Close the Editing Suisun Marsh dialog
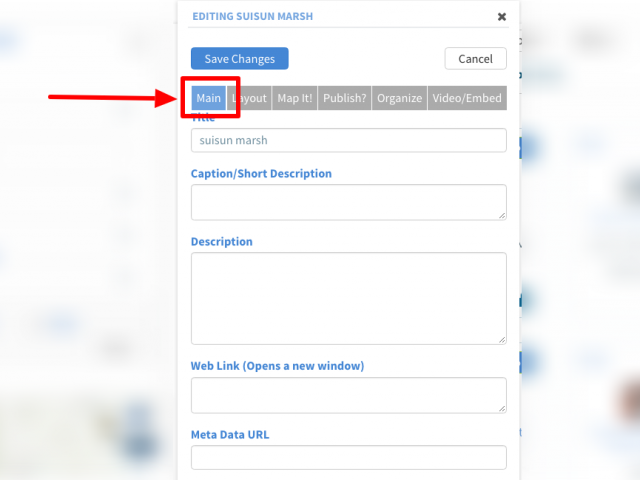640x480 pixels. [x=502, y=17]
